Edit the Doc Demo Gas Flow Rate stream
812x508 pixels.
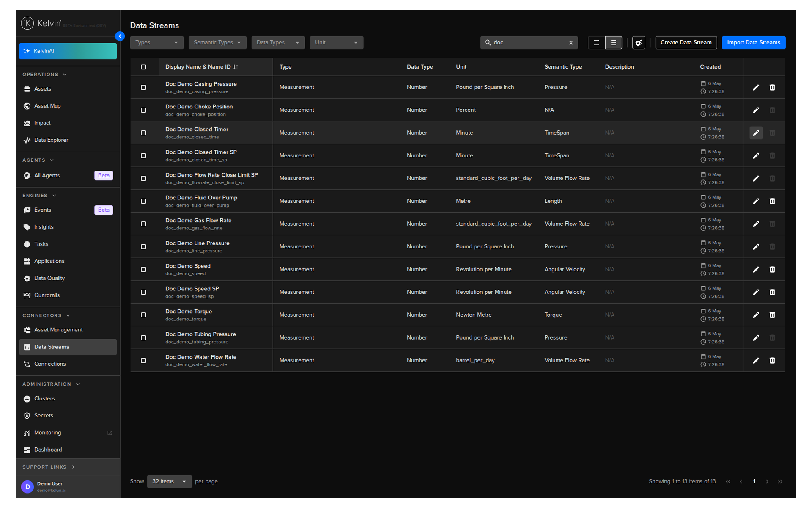(x=756, y=224)
